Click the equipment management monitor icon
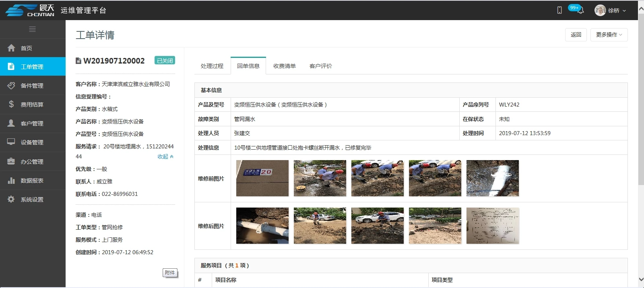The height and width of the screenshot is (288, 644). pyautogui.click(x=11, y=142)
